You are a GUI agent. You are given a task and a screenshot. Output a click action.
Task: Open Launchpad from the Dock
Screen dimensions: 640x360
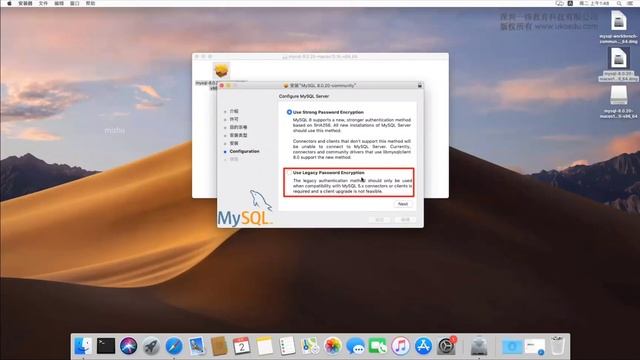tap(151, 346)
